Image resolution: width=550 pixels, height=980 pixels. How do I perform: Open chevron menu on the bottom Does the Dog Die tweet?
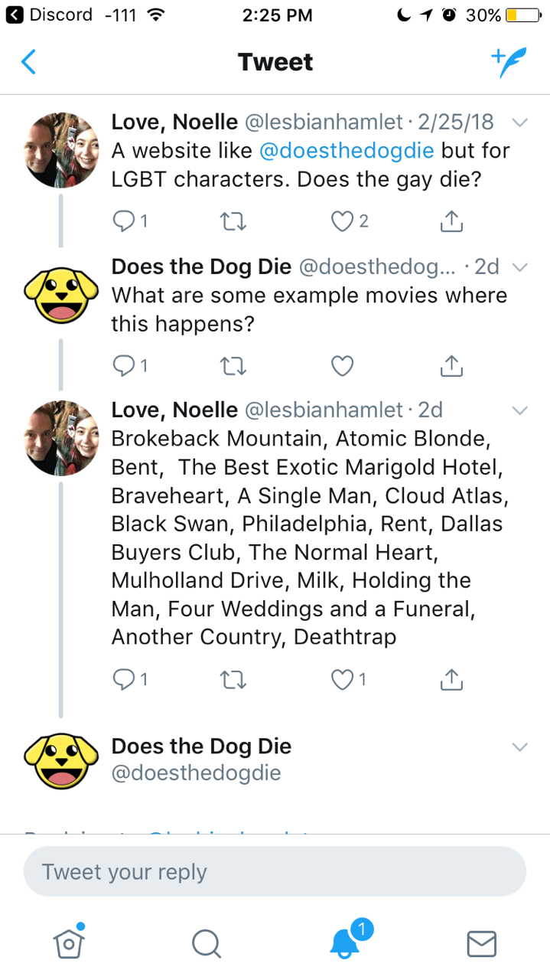tap(519, 747)
